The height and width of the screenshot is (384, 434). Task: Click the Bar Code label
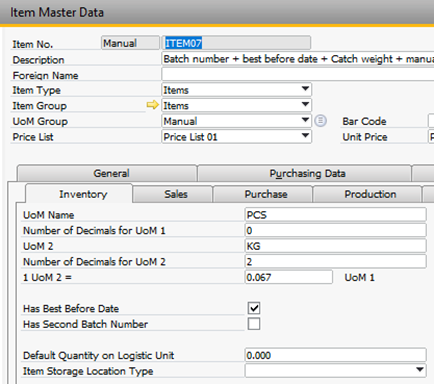click(364, 121)
